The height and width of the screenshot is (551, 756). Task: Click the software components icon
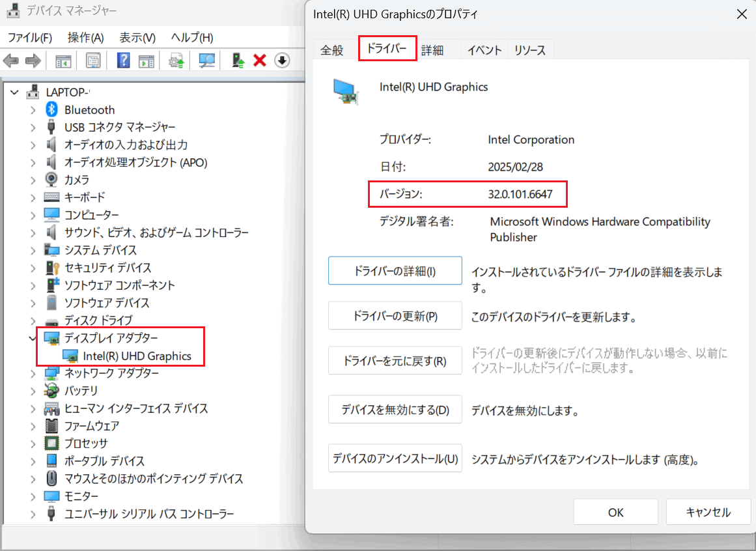click(x=53, y=285)
